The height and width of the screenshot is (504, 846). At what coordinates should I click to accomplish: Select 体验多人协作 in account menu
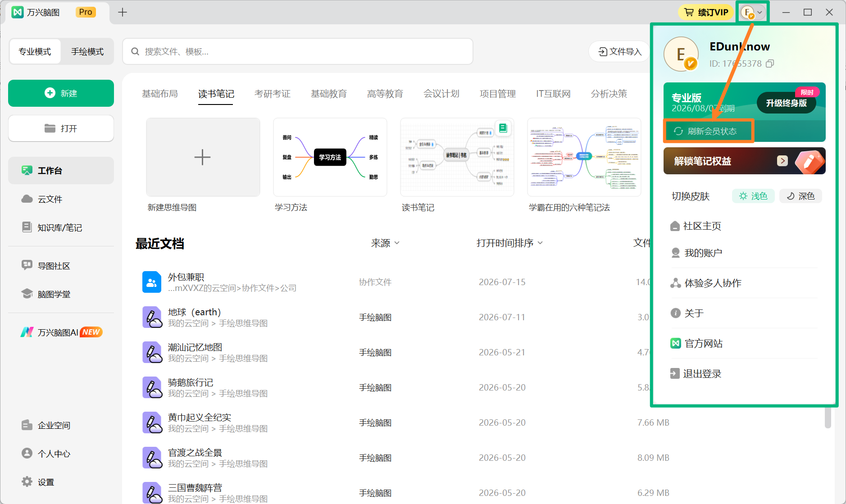(706, 283)
